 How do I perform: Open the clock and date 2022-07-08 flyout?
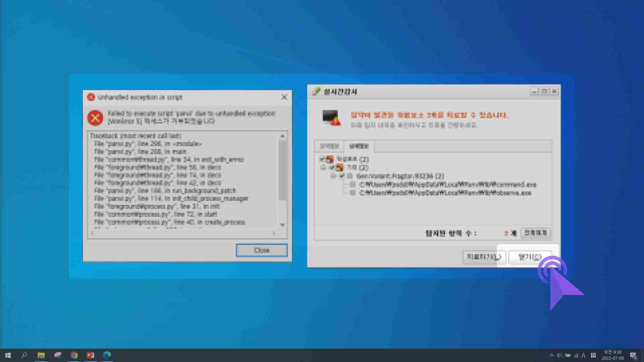pos(612,355)
